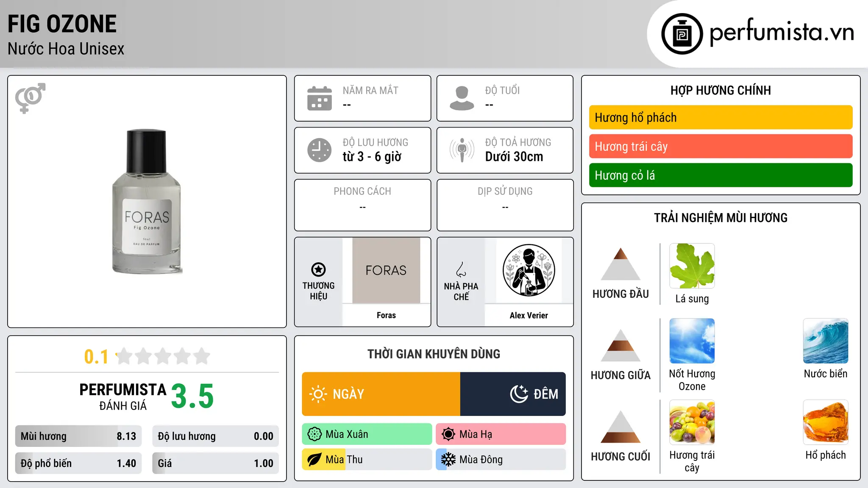Click the Mùi hương 8.13 score bar
This screenshot has height=488, width=868.
(x=78, y=436)
